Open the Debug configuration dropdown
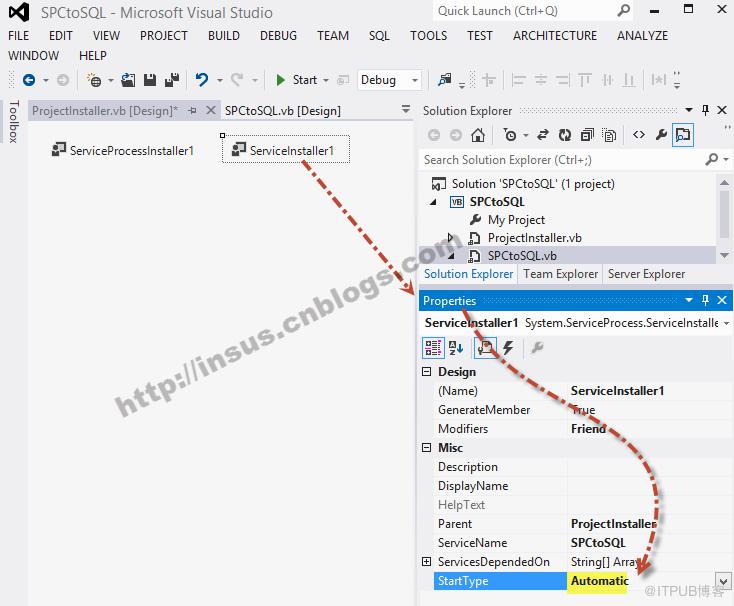734x606 pixels. pos(389,80)
